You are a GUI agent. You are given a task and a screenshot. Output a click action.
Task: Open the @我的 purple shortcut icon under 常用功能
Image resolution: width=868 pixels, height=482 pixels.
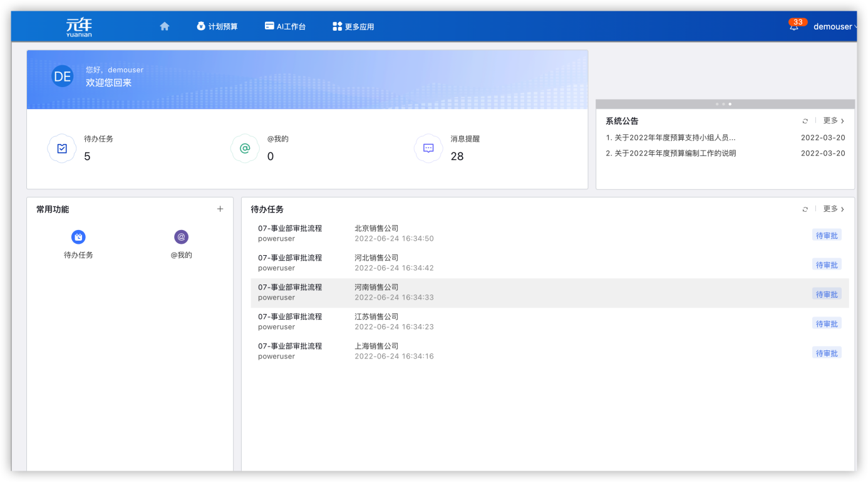[x=181, y=237]
